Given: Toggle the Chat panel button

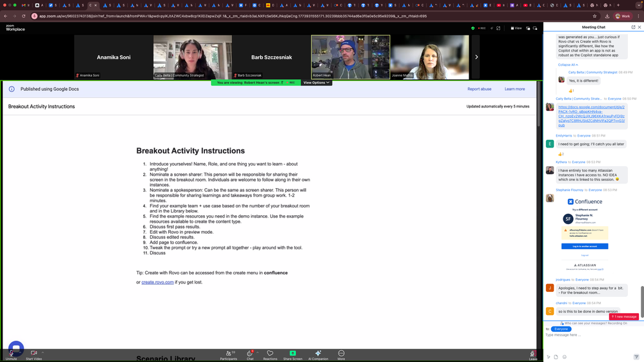Looking at the screenshot, I should pyautogui.click(x=249, y=355).
